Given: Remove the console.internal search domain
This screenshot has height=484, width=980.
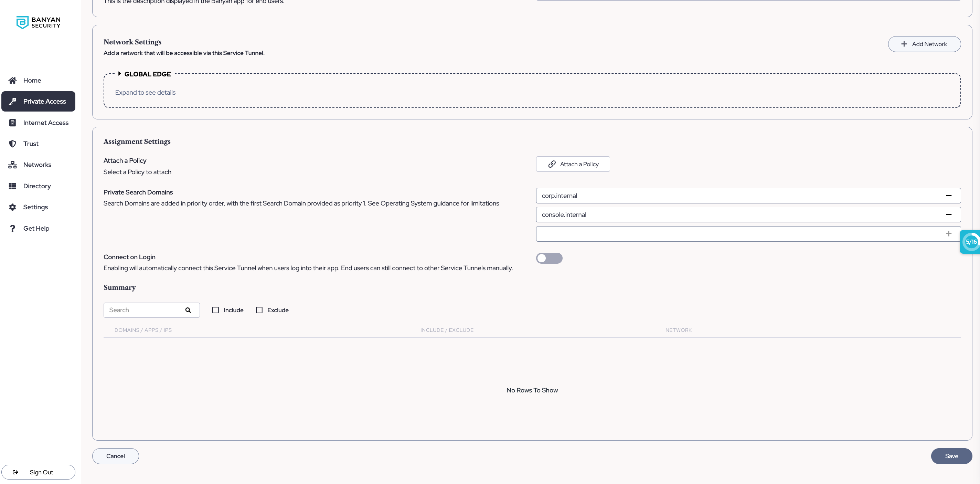Looking at the screenshot, I should 948,214.
